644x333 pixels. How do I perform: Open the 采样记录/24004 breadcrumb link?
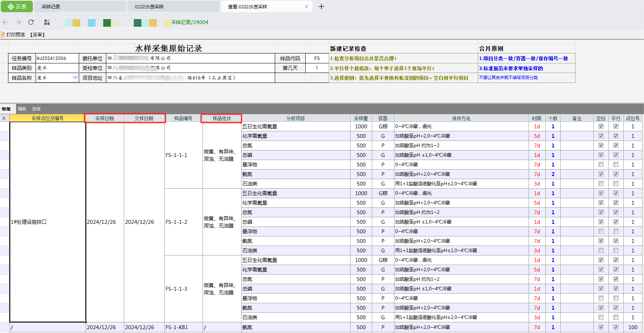coord(190,22)
